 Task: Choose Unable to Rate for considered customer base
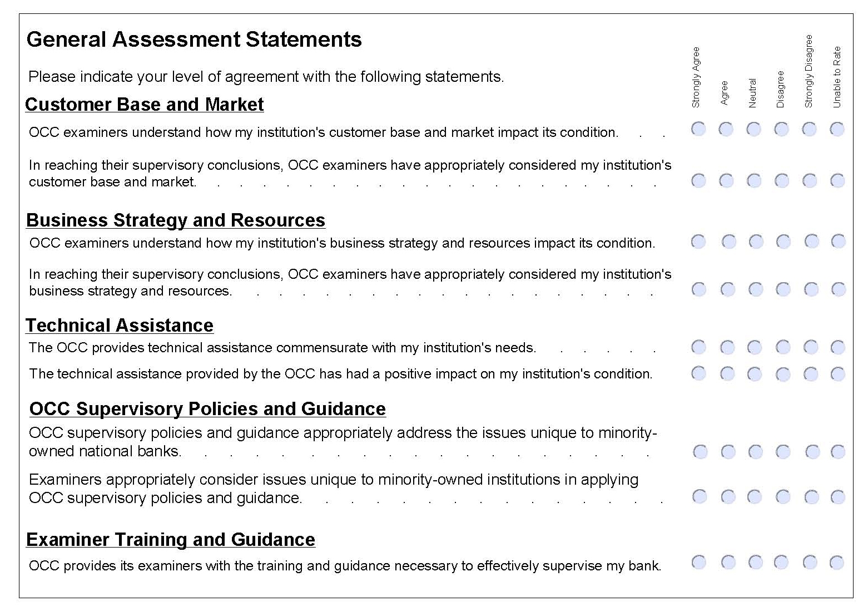(x=837, y=180)
